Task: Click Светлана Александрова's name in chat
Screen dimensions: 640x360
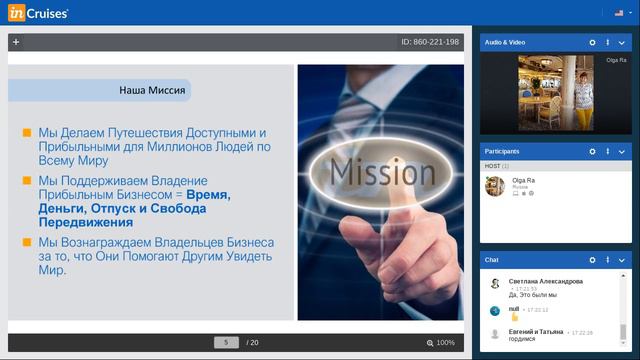Action: 546,281
